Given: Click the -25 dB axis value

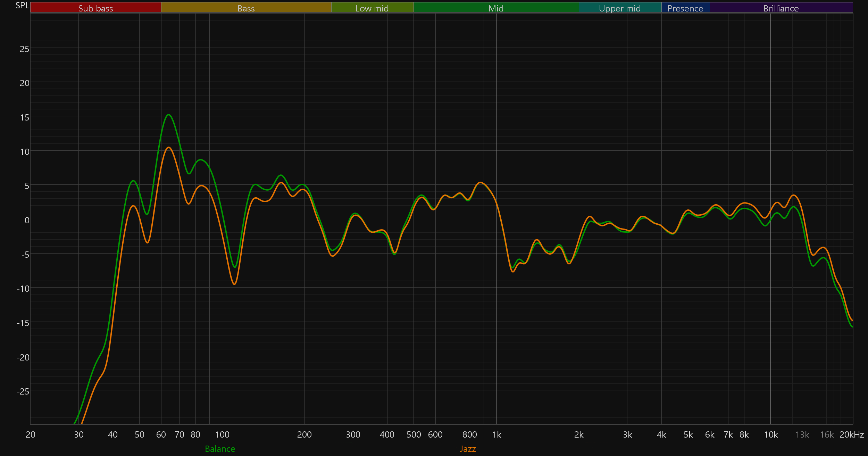Looking at the screenshot, I should pos(23,391).
